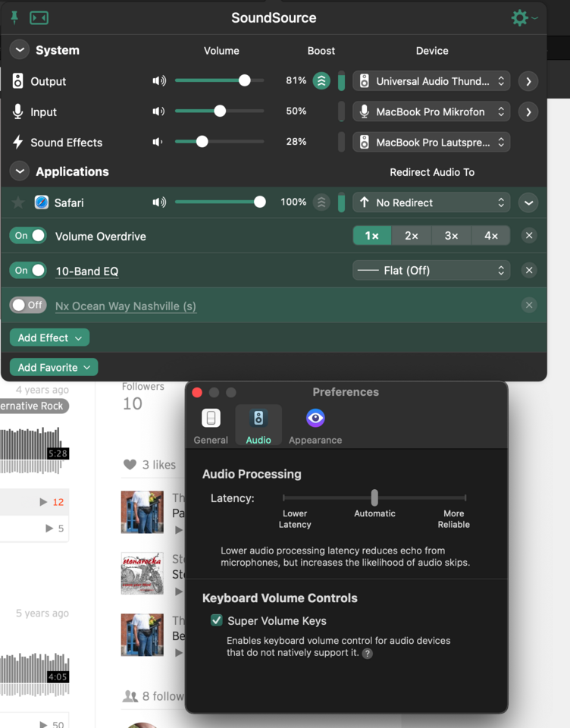Click the 4:05 track waveform
The height and width of the screenshot is (728, 570).
(x=34, y=675)
